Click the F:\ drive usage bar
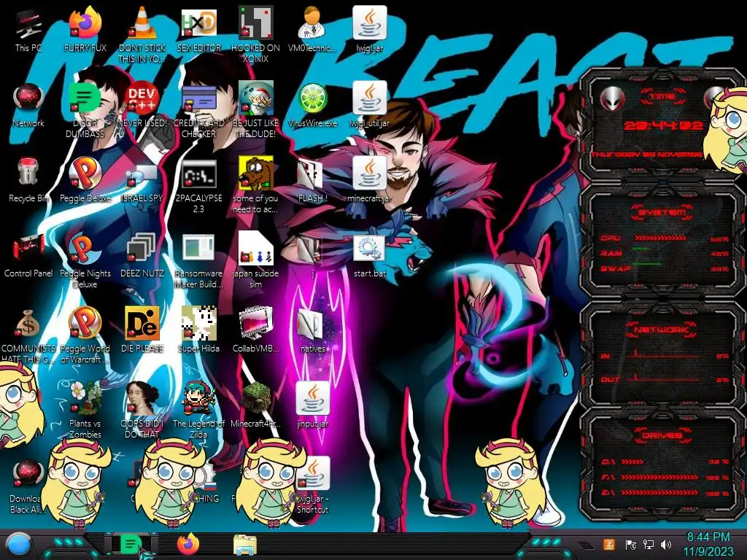Image resolution: width=747 pixels, height=560 pixels. [659, 477]
